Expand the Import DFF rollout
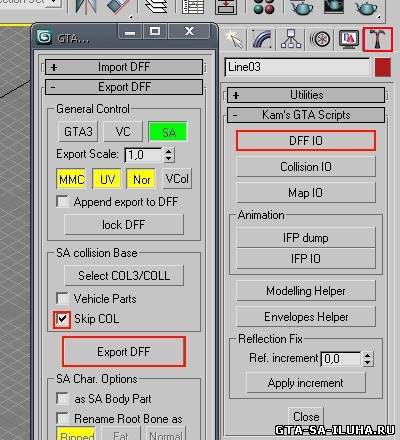This screenshot has width=400, height=440. tap(124, 67)
